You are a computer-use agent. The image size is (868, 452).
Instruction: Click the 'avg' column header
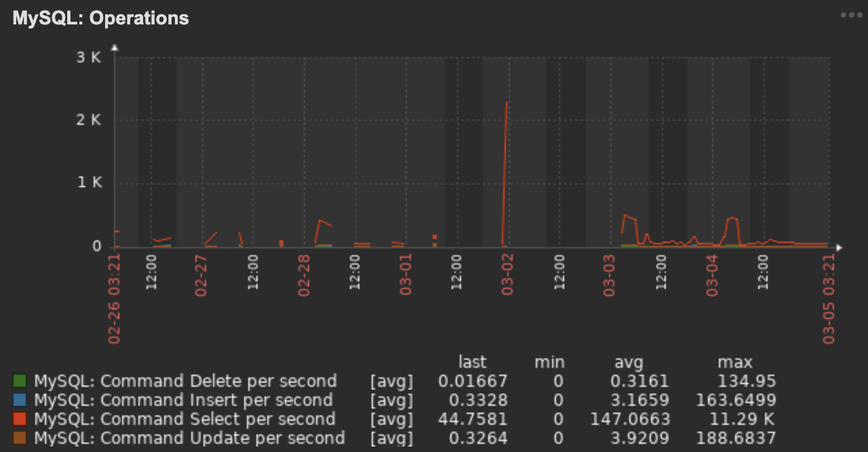(629, 364)
